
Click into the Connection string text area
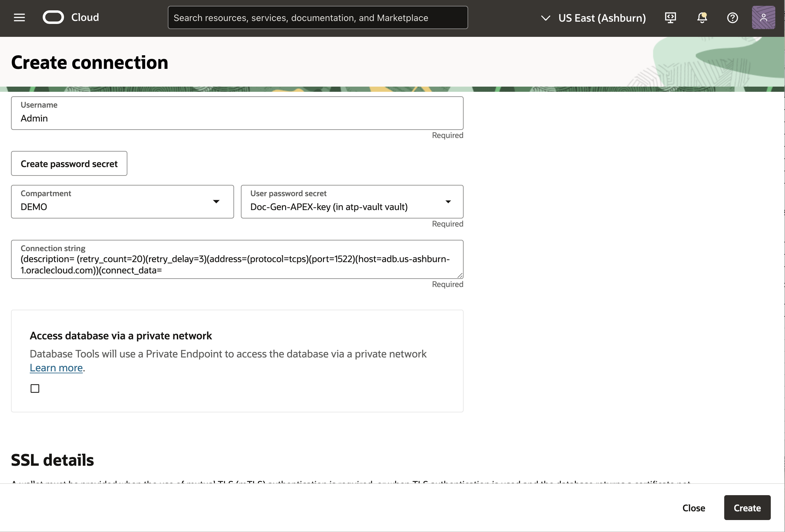pyautogui.click(x=237, y=264)
